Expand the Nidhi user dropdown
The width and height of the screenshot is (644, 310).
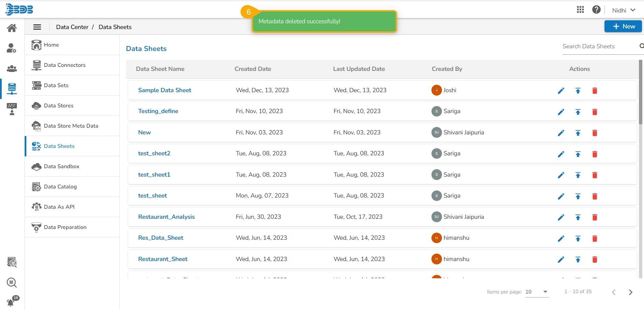coord(623,10)
